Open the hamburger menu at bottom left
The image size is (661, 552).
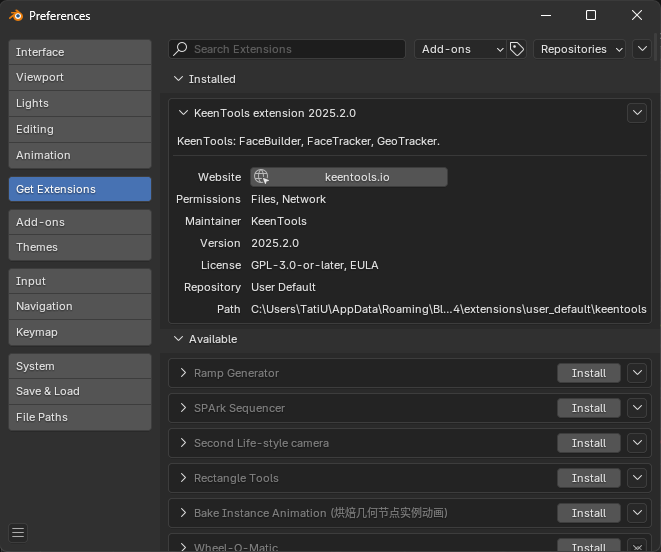pyautogui.click(x=18, y=532)
